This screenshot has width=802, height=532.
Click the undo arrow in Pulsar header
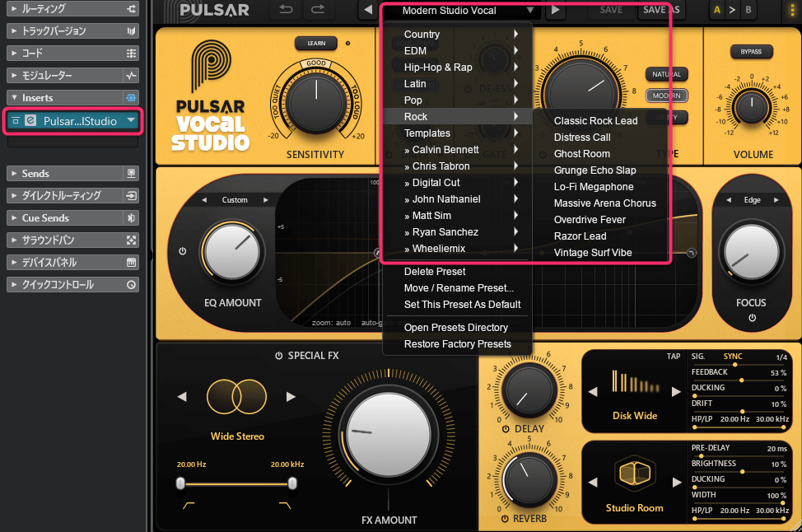pos(286,10)
